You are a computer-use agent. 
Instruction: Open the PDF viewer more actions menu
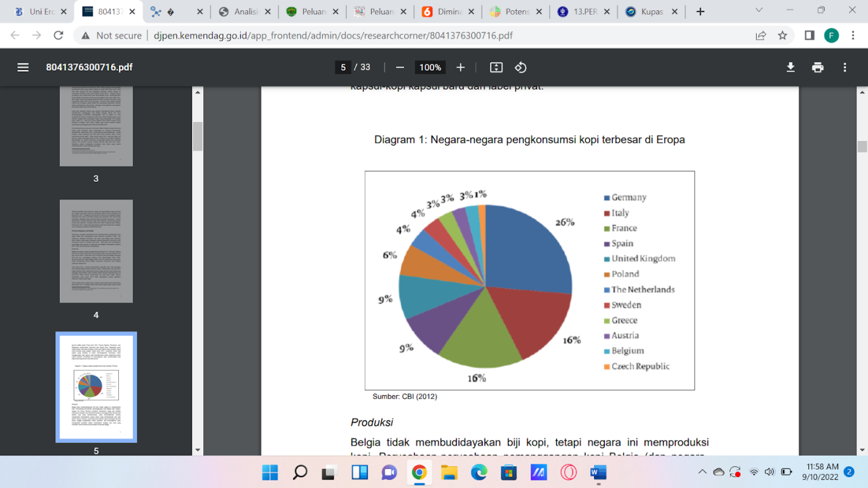[844, 67]
